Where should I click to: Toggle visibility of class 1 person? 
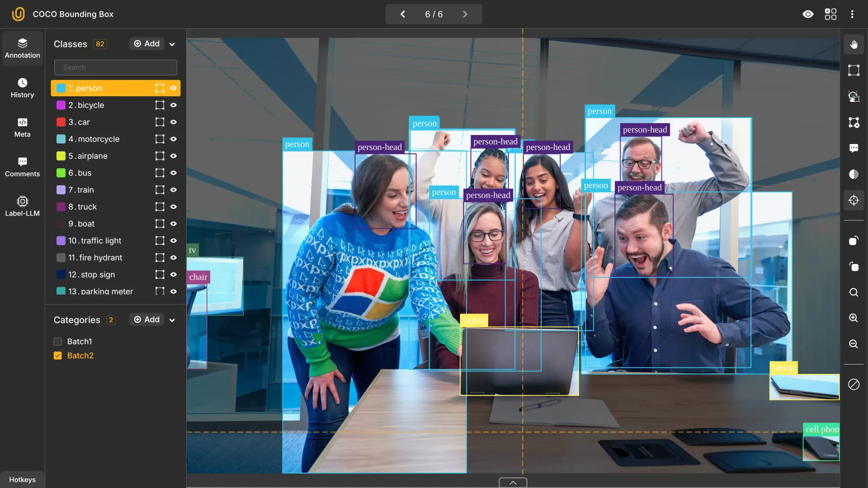pos(173,88)
